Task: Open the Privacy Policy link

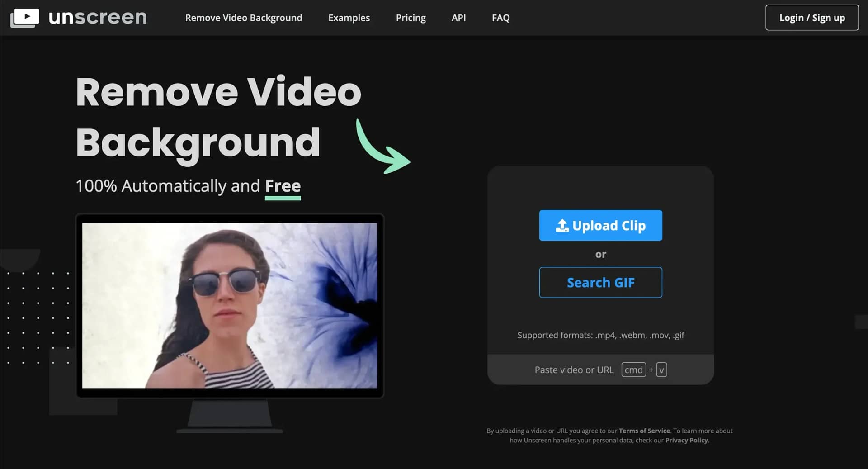Action: pos(686,440)
